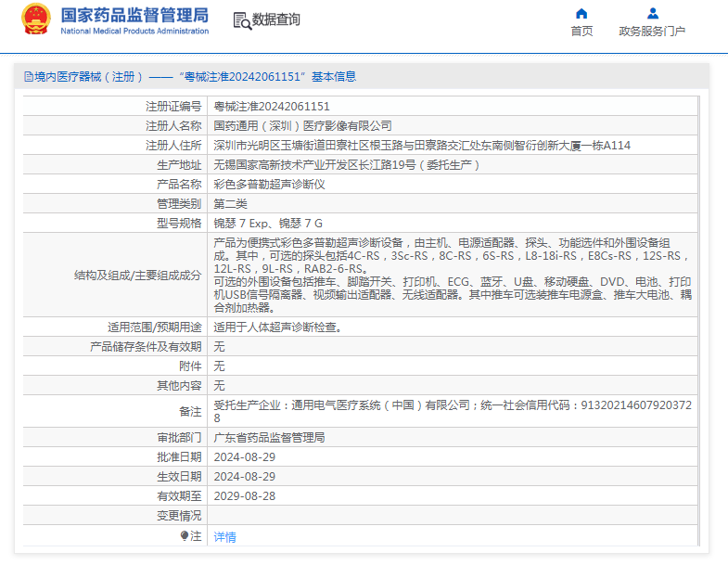
Task: Click the 结构及组成/主要组成成分 label
Action: click(x=137, y=276)
